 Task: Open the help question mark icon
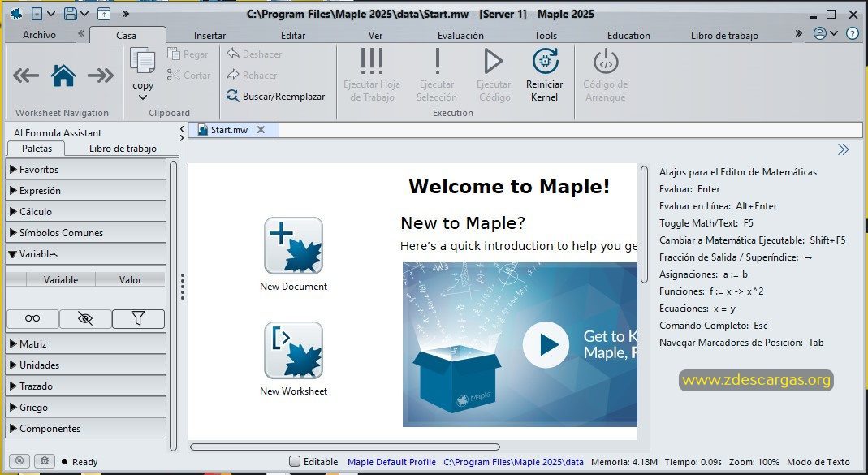853,33
